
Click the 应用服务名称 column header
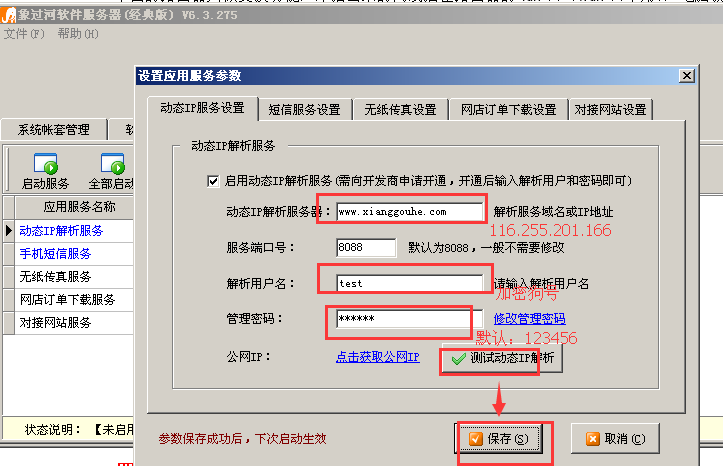coord(74,207)
